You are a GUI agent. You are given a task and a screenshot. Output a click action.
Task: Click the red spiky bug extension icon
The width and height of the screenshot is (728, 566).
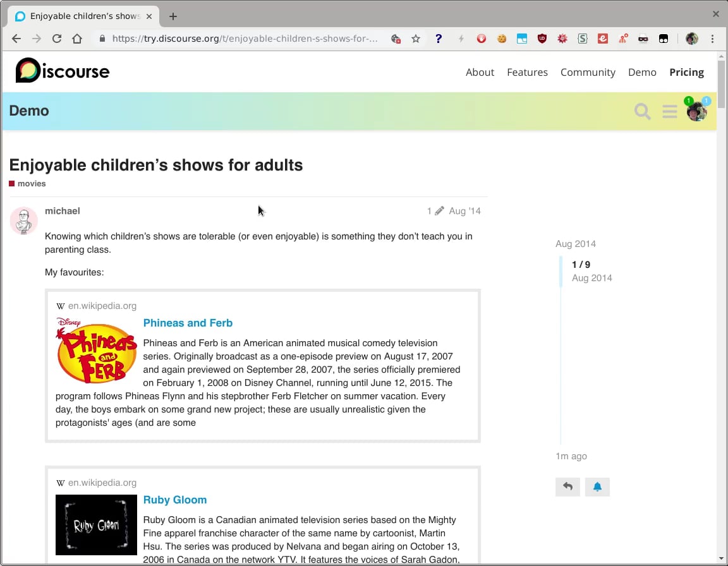coord(562,39)
